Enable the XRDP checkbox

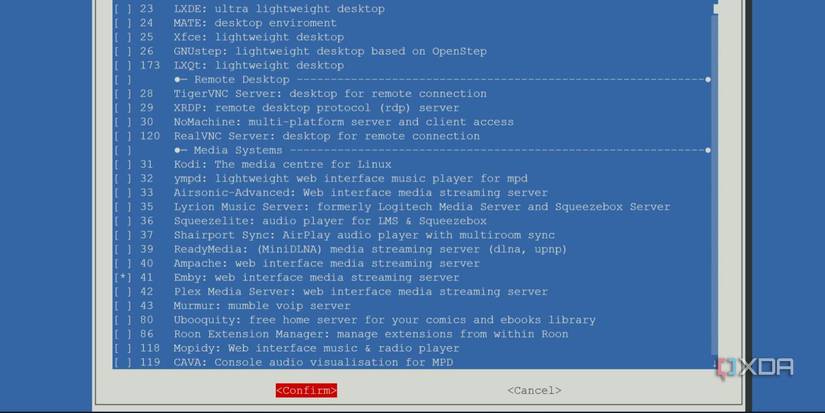tap(123, 108)
